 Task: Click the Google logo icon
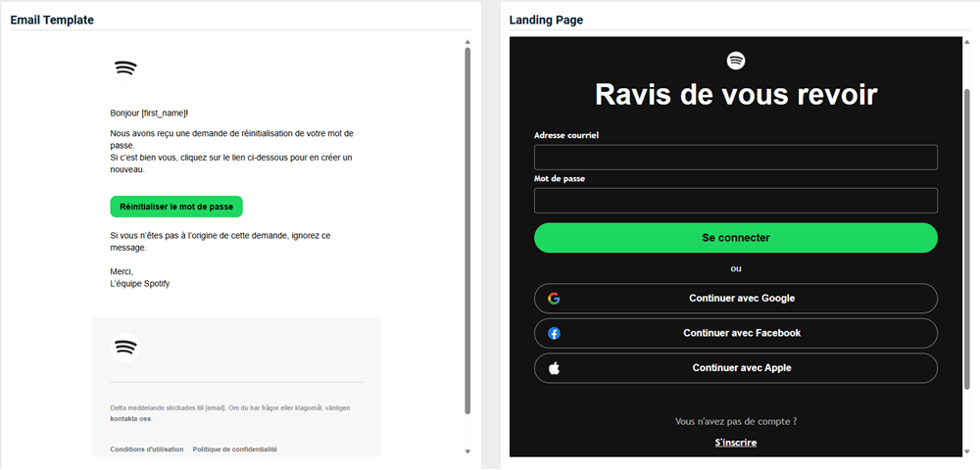[x=554, y=299]
